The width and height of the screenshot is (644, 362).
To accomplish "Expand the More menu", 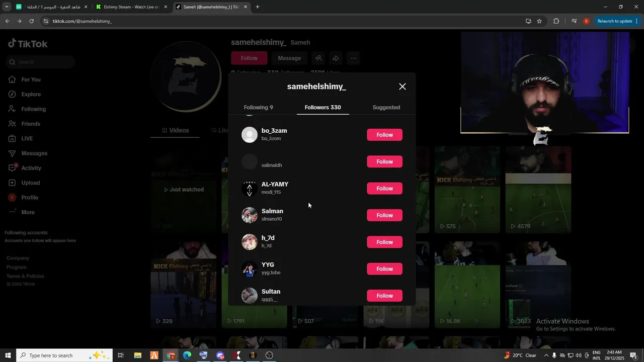I will pyautogui.click(x=28, y=212).
